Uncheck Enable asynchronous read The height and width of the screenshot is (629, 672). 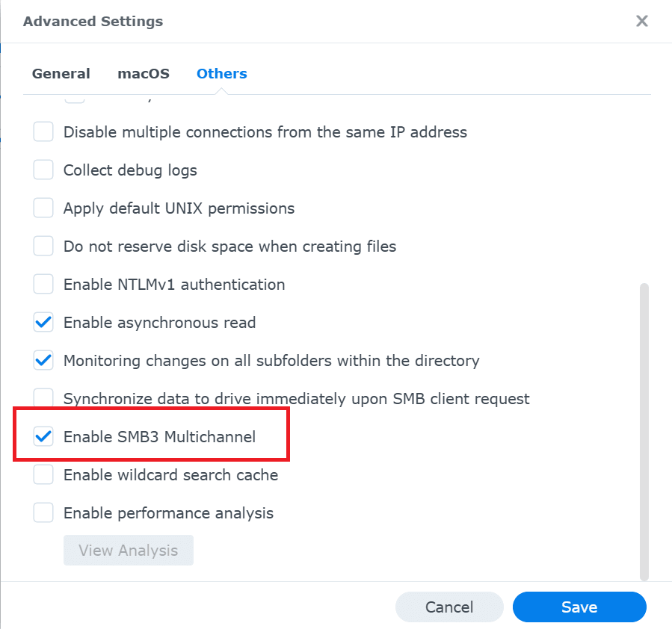(x=43, y=322)
